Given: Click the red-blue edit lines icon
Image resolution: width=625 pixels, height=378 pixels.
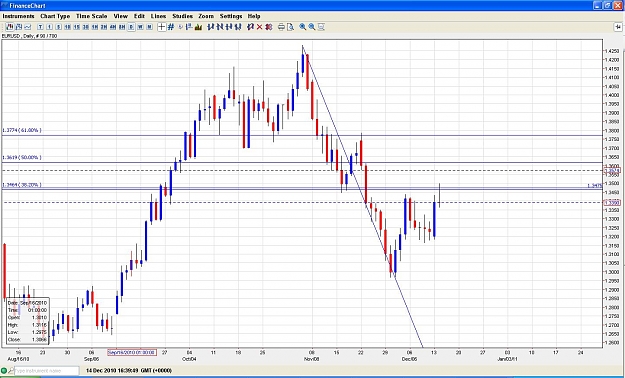Looking at the screenshot, I should [x=250, y=27].
